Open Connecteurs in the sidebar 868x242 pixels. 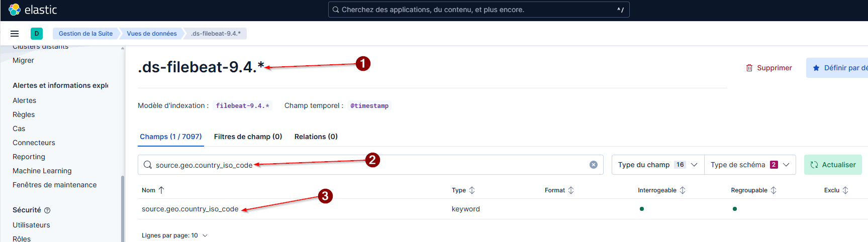(x=34, y=143)
